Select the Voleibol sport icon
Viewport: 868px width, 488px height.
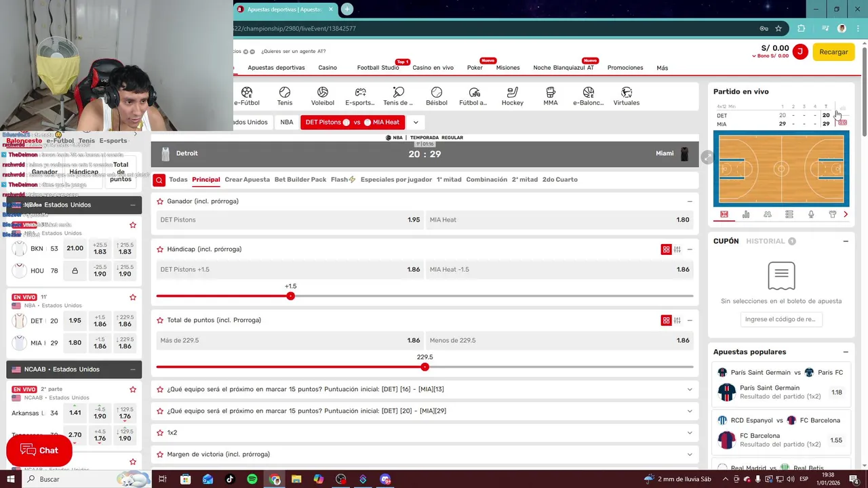tap(323, 92)
